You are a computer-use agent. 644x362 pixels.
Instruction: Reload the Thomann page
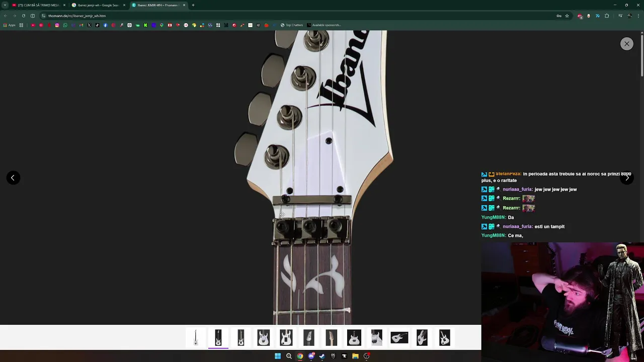coord(24,16)
